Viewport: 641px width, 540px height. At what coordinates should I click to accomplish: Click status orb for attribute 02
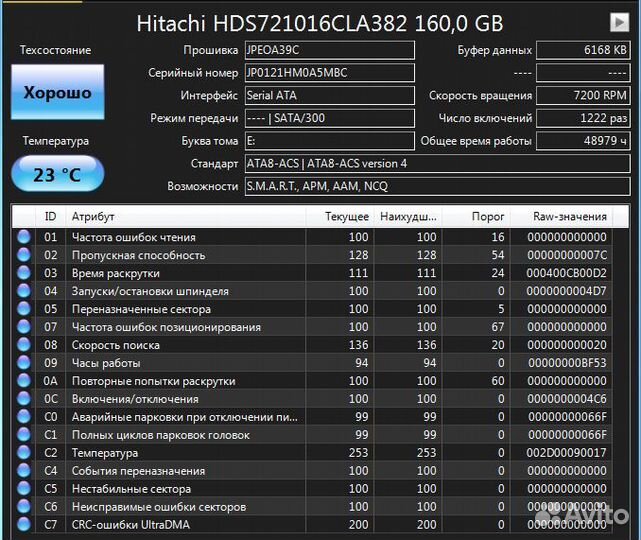(24, 255)
